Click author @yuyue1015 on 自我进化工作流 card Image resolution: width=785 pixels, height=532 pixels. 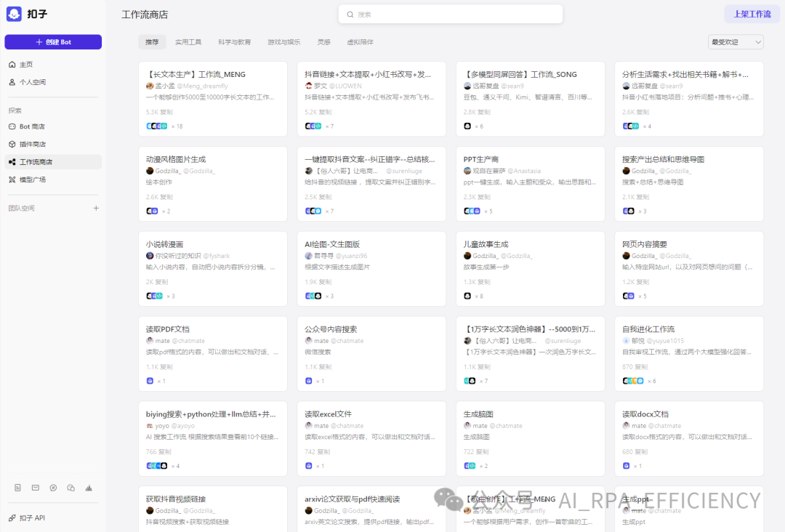[665, 341]
